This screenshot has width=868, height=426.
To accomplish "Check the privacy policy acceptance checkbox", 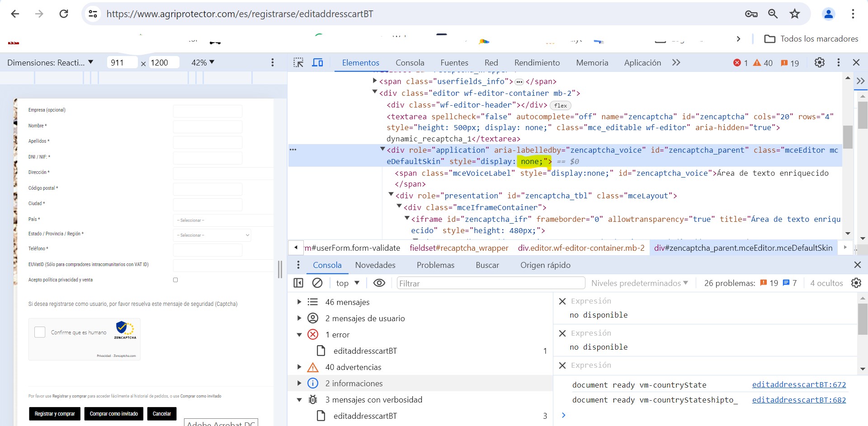I will (175, 280).
